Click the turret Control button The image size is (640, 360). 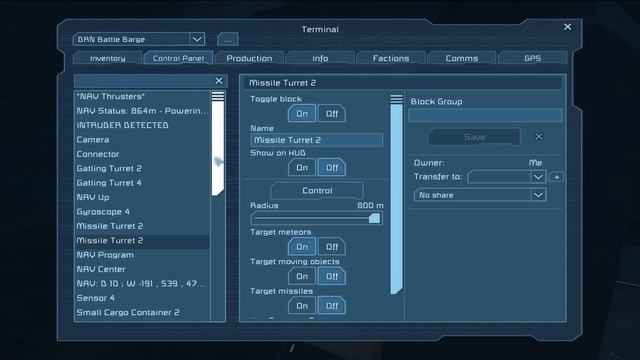click(317, 191)
